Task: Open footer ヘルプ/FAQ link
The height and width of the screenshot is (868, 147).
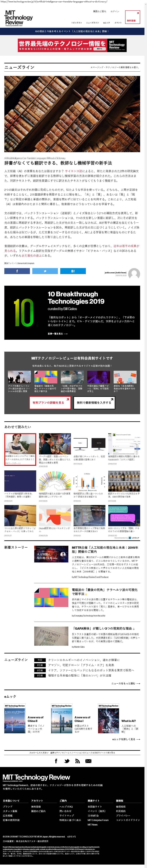Action: tap(66, 807)
